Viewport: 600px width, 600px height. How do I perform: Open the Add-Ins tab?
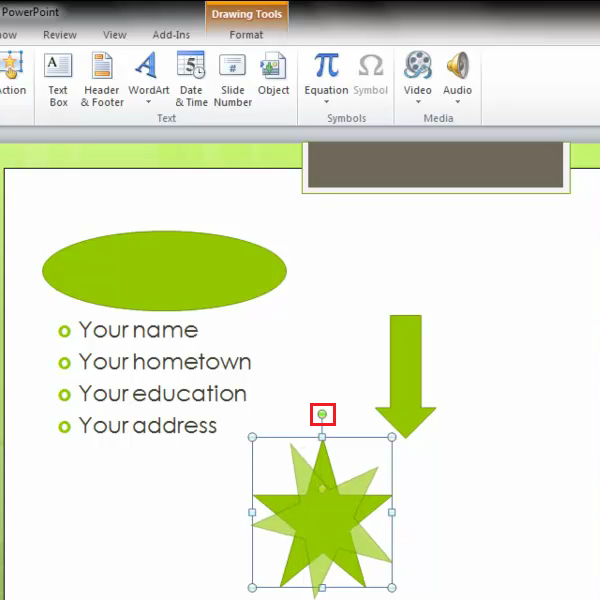[x=171, y=35]
